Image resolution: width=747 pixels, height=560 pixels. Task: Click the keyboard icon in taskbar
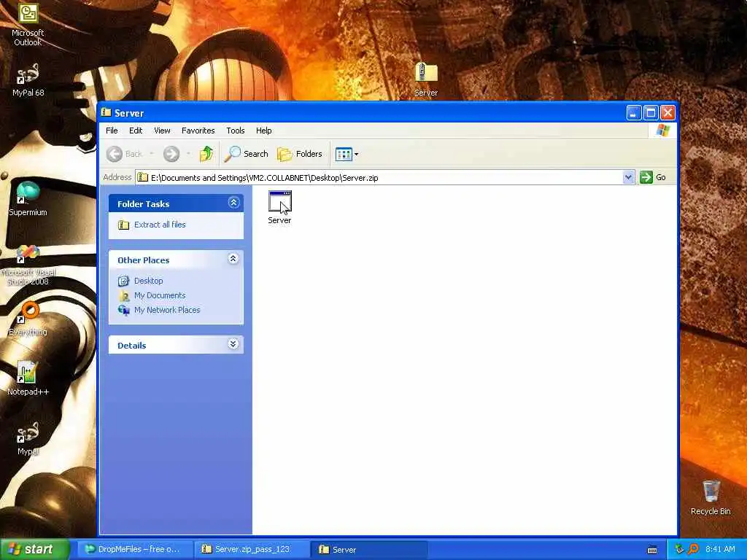652,550
